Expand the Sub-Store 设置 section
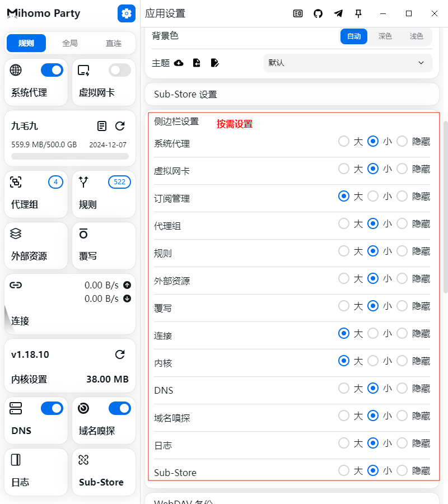Viewport: 448px width, 504px height. [x=291, y=95]
